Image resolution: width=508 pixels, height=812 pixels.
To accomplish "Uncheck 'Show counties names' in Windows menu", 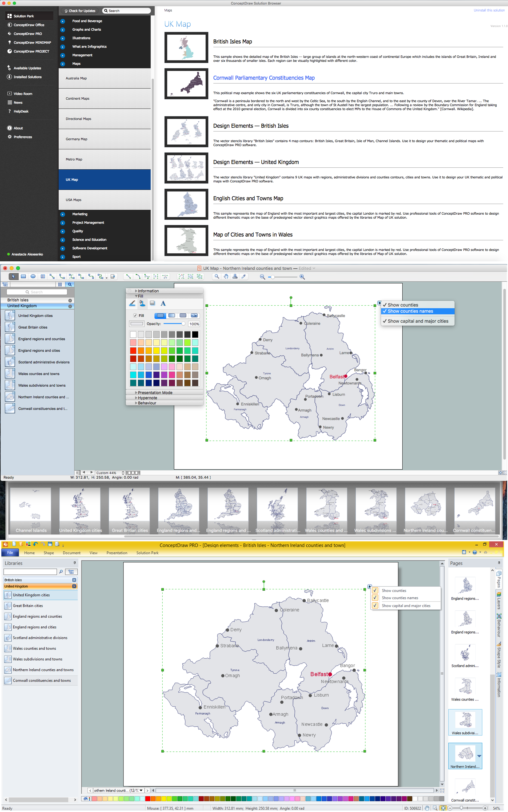I will [375, 598].
